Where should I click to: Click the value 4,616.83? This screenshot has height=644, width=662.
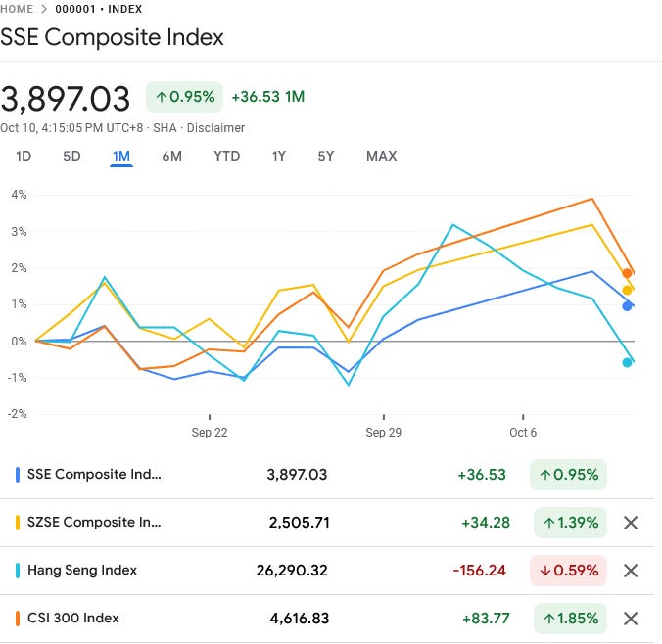pyautogui.click(x=300, y=619)
